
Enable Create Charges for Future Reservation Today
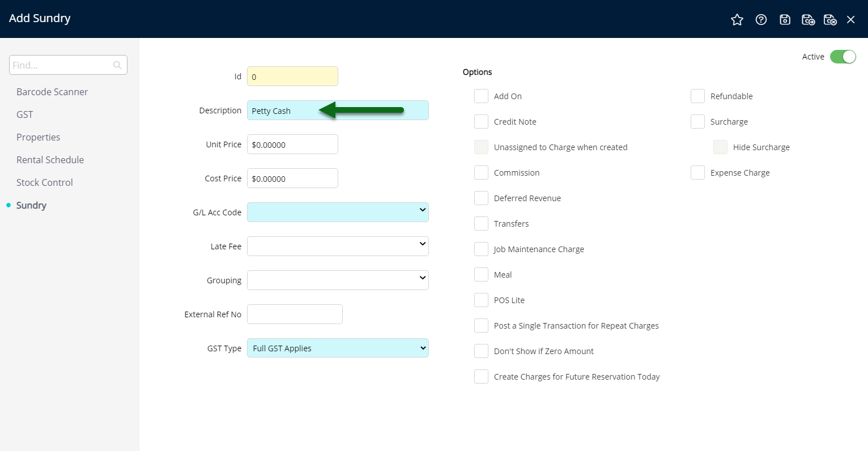[x=481, y=376]
